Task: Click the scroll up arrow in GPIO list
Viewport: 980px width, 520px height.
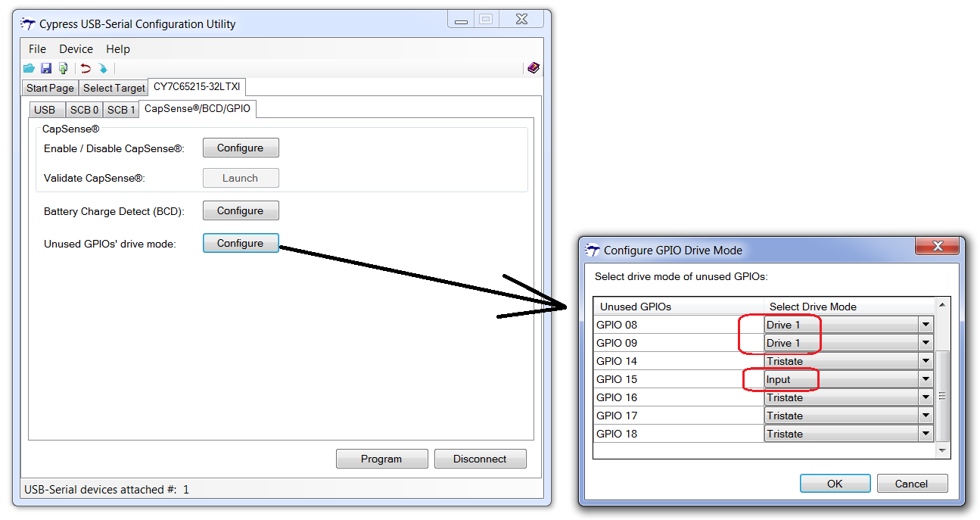Action: 942,305
